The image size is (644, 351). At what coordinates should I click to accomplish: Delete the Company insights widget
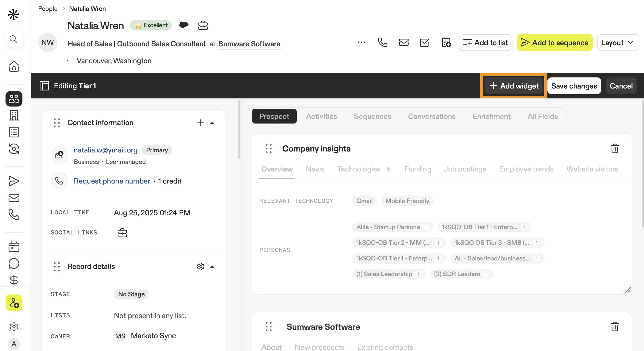[615, 149]
